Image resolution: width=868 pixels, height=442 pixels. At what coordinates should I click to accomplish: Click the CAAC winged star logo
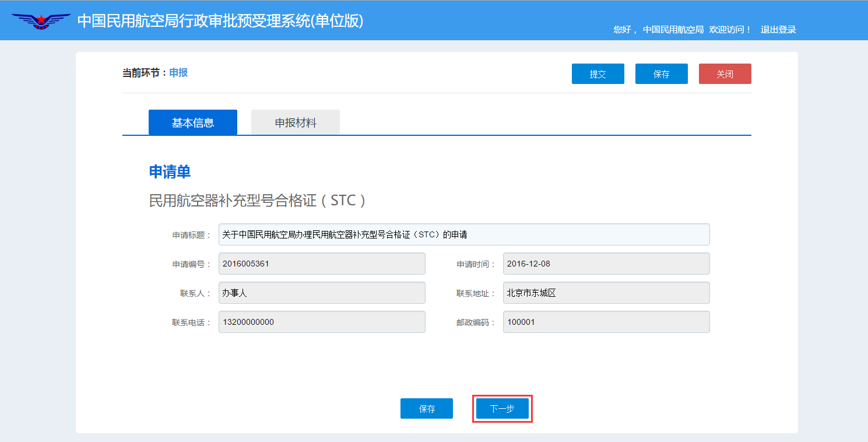coord(41,22)
